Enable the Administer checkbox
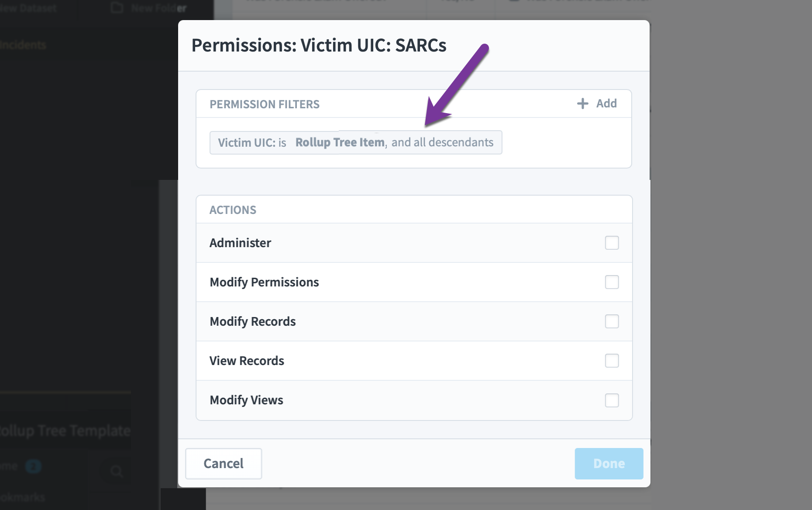Screen dimensions: 812x510 point(612,243)
